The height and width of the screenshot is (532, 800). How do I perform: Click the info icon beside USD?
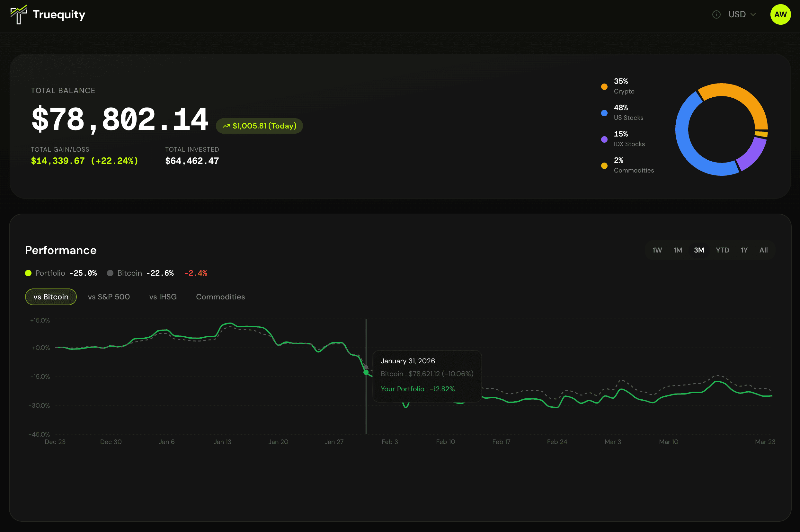coord(716,14)
